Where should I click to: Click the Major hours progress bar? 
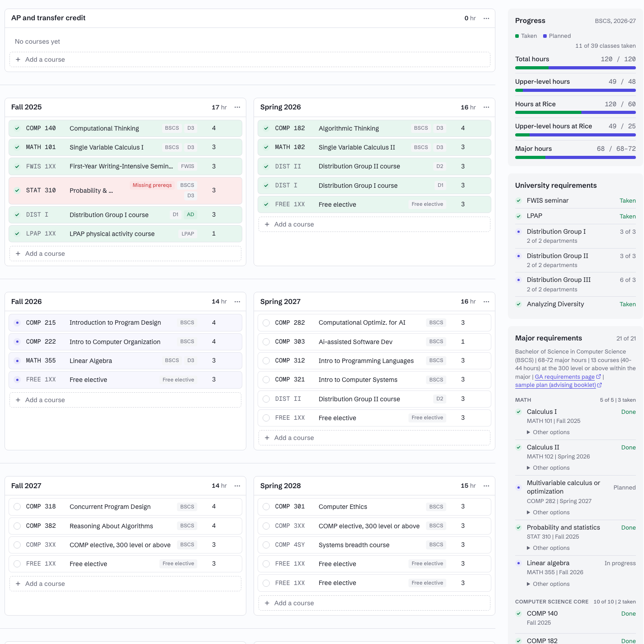click(576, 158)
